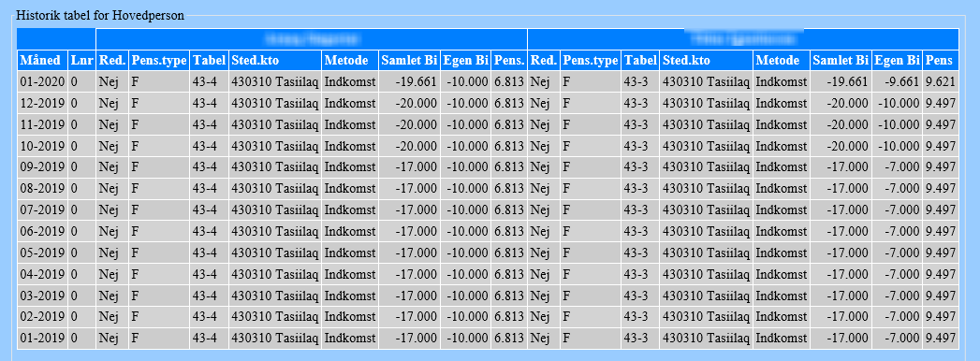Click the second Tabel column header

(640, 61)
